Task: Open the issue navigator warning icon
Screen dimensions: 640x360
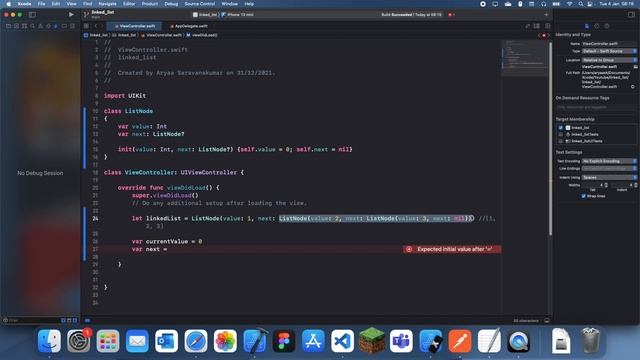Action: coord(40,26)
